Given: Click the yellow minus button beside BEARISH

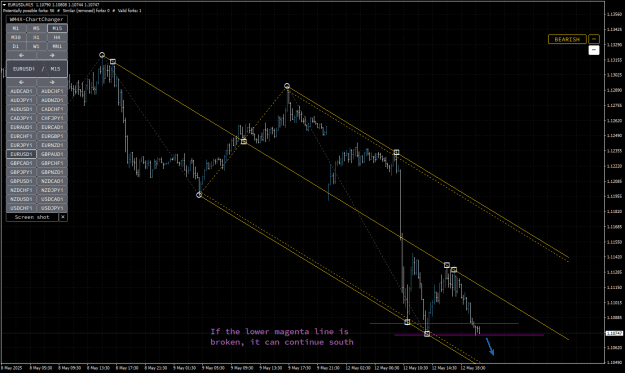Looking at the screenshot, I should pos(594,39).
